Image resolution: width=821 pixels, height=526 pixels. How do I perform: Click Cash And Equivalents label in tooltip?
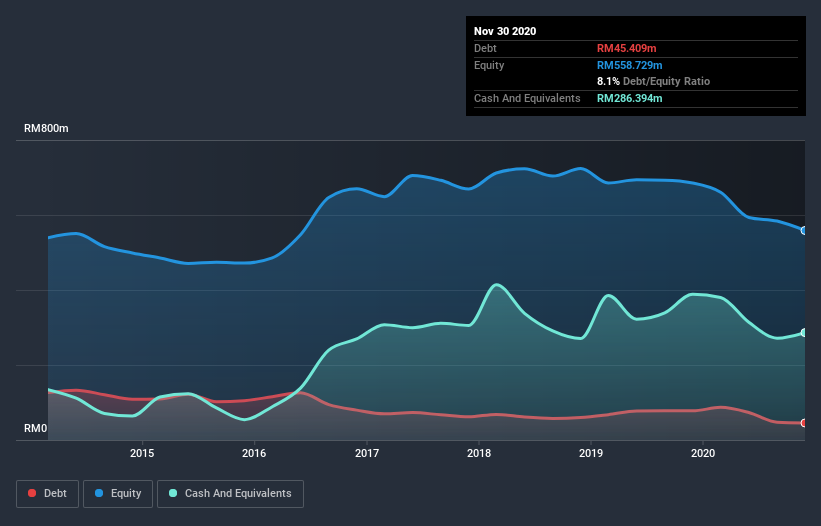click(527, 98)
